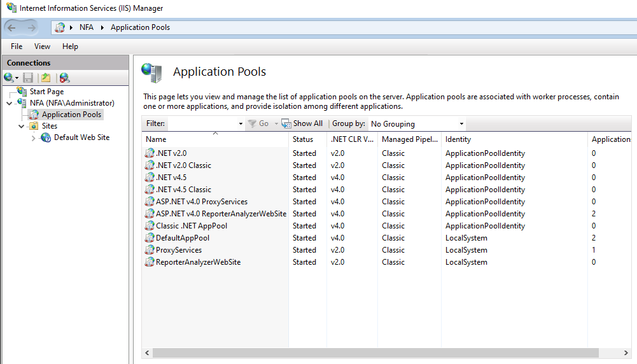Click the Back navigation arrow
The width and height of the screenshot is (637, 364).
(12, 27)
